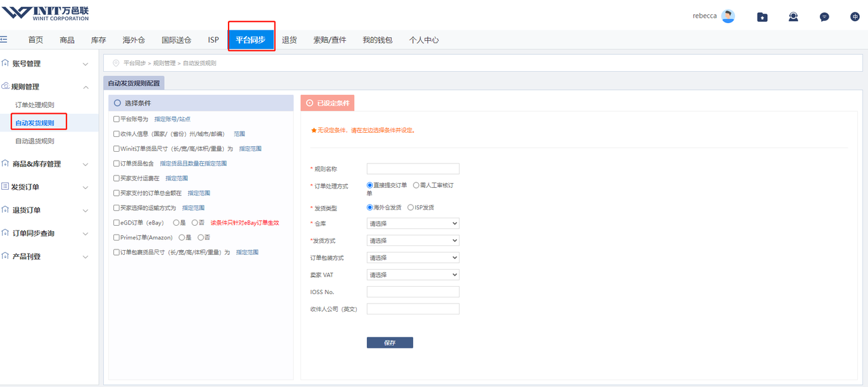
Task: Click the 订单同步查询 sidebar icon
Action: click(5, 232)
